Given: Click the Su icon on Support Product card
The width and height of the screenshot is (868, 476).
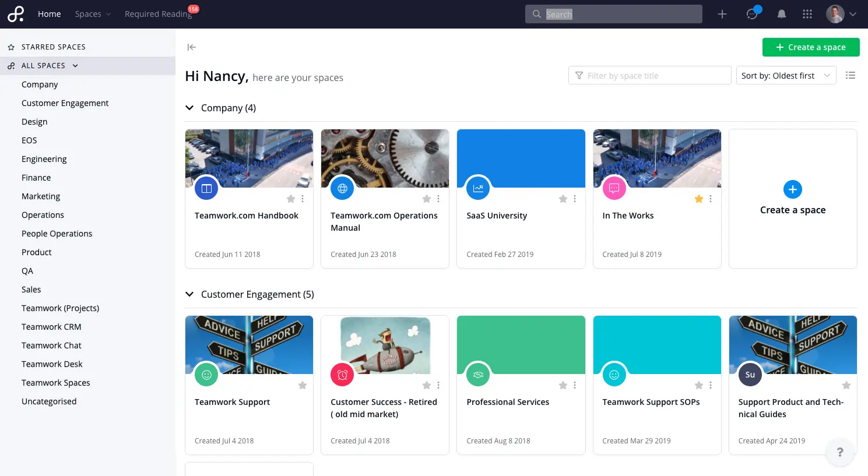Looking at the screenshot, I should pyautogui.click(x=750, y=375).
